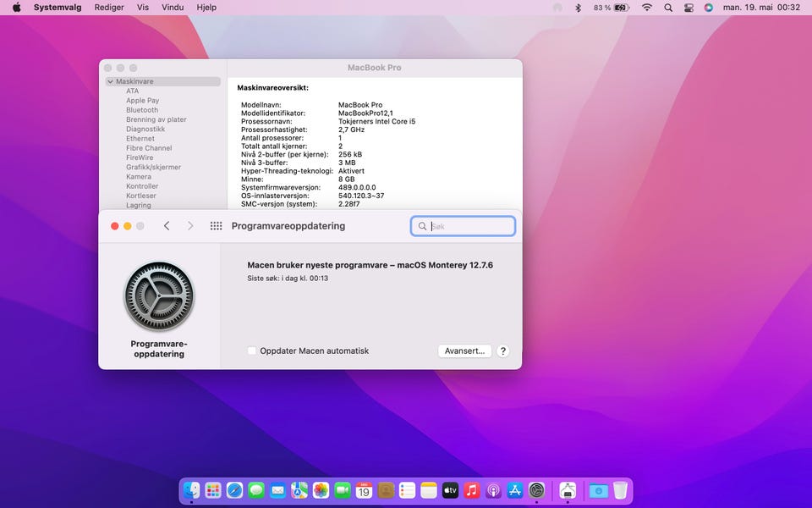Open Safari from the Dock
Viewport: 812px width, 508px height.
click(234, 490)
